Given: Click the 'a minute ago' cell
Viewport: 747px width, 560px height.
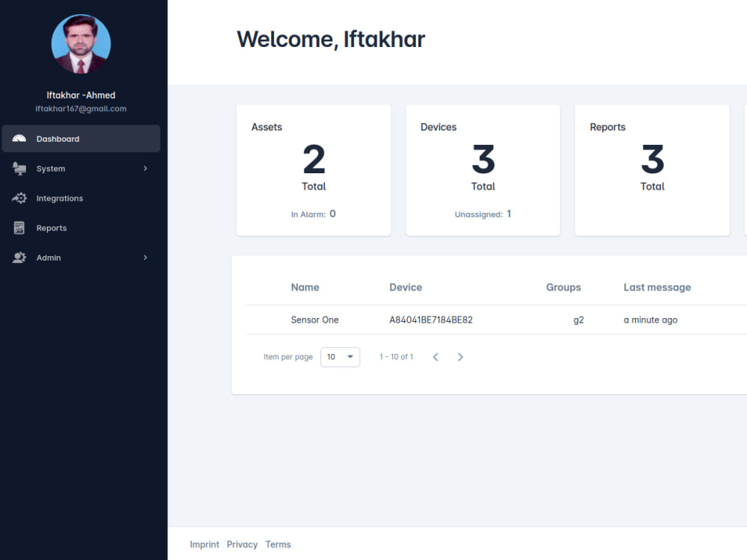Looking at the screenshot, I should (651, 320).
